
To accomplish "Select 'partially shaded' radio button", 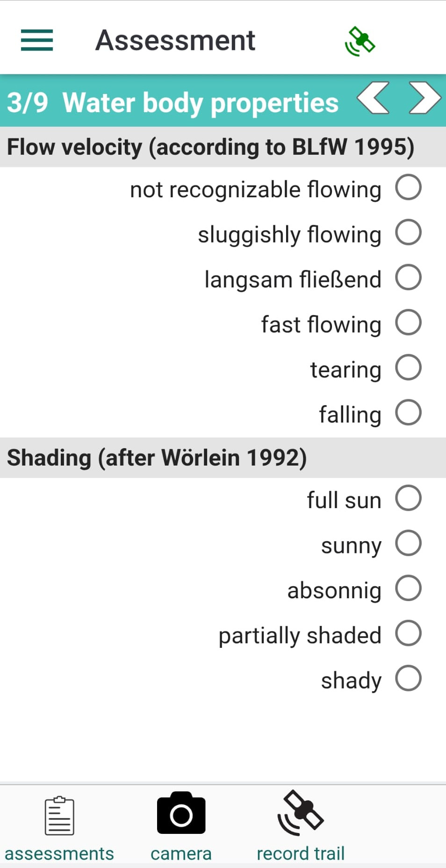I will (408, 633).
